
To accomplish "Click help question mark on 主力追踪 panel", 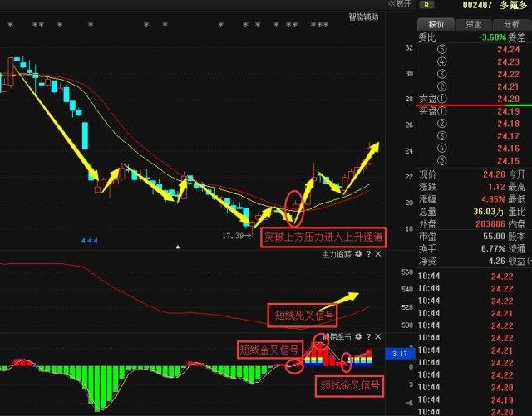I will point(368,254).
